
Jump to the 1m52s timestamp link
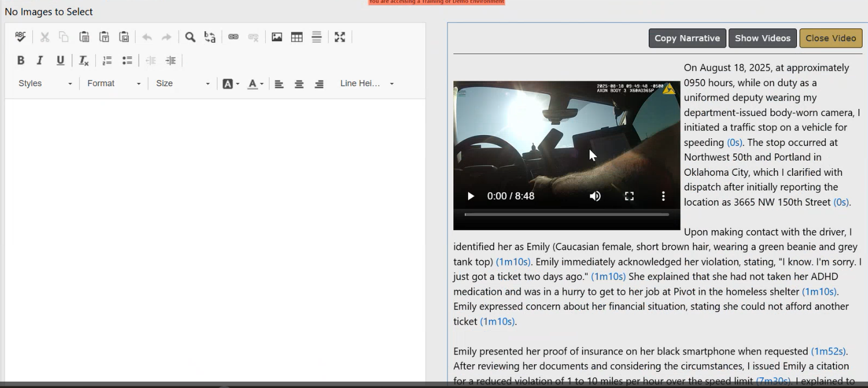tap(828, 351)
